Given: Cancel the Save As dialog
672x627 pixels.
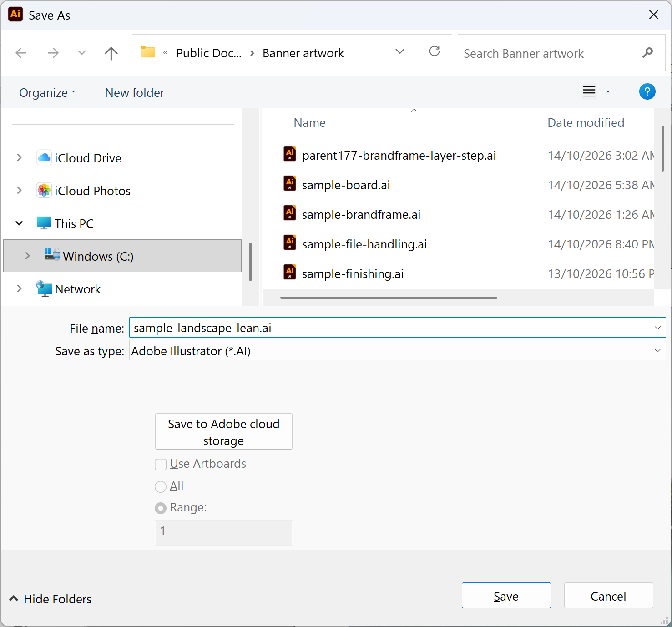Looking at the screenshot, I should tap(609, 596).
